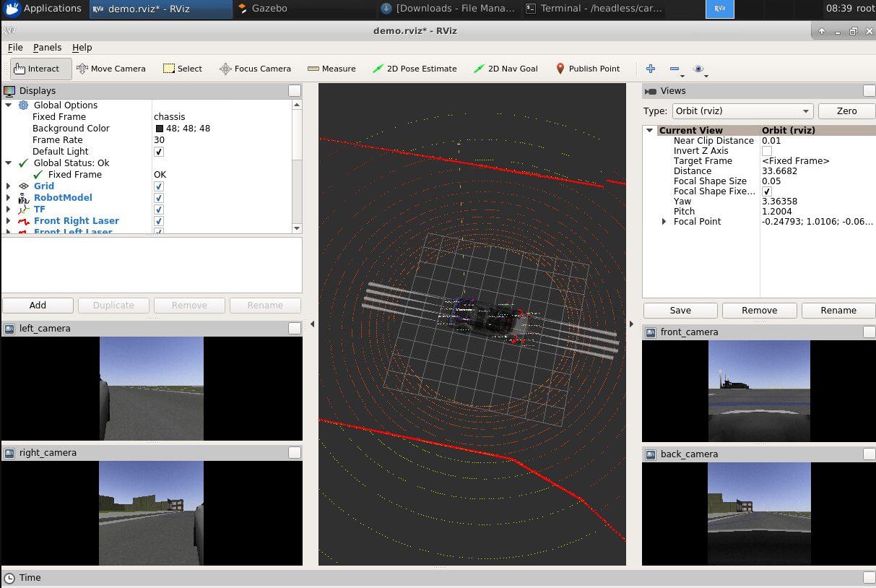Activate the 2D Nav Goal tool

(x=506, y=69)
